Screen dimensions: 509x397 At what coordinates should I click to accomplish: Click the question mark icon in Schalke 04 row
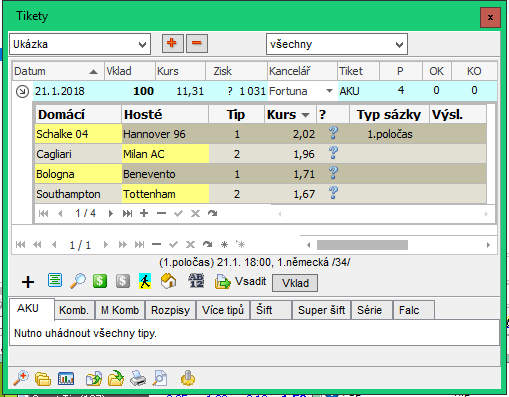click(x=333, y=133)
